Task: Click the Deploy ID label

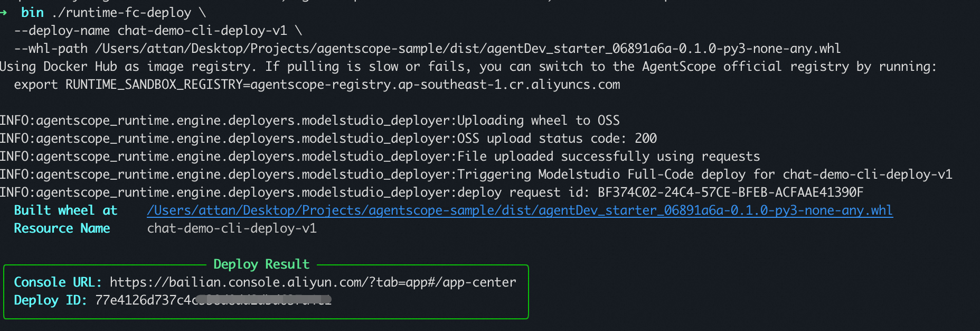Action: tap(50, 300)
